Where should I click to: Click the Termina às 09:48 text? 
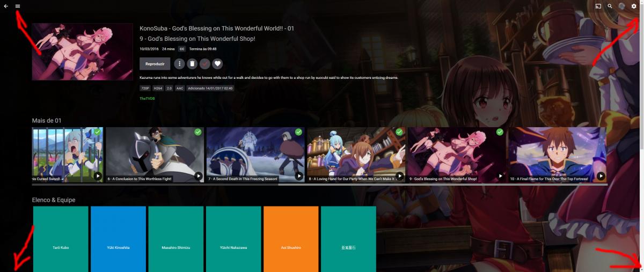pyautogui.click(x=203, y=49)
